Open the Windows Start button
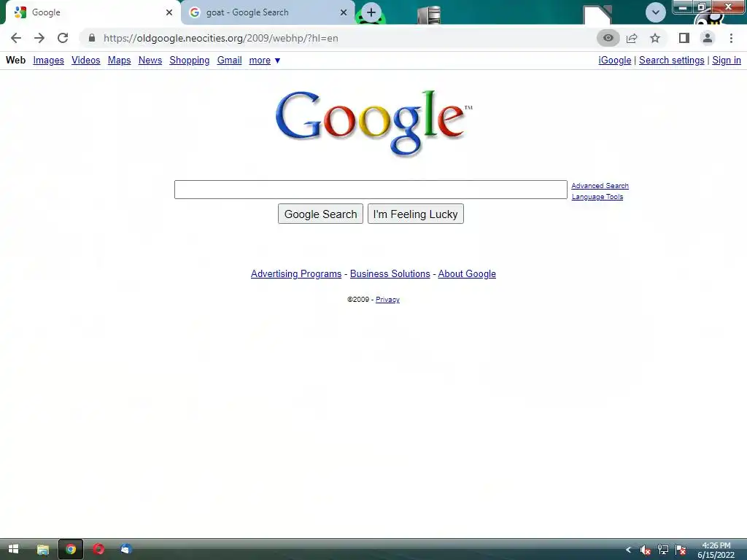The width and height of the screenshot is (747, 560). [x=13, y=549]
